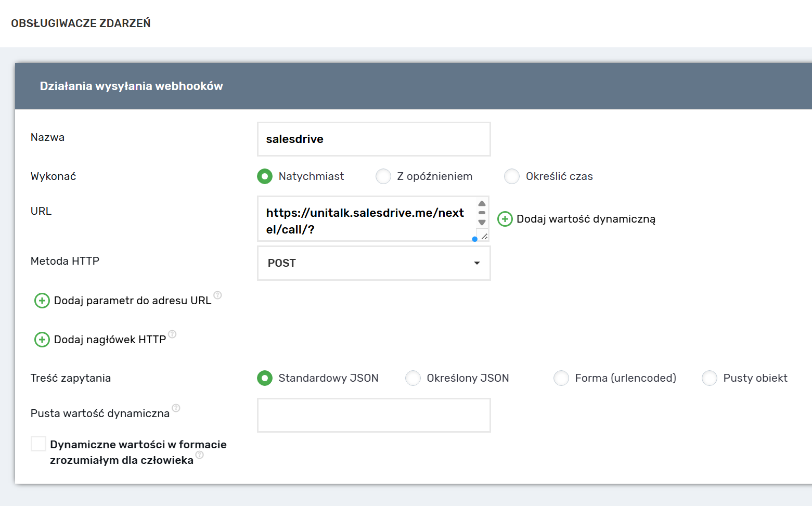Enable human-readable dynamic values checkbox
The height and width of the screenshot is (506, 812).
click(x=38, y=444)
